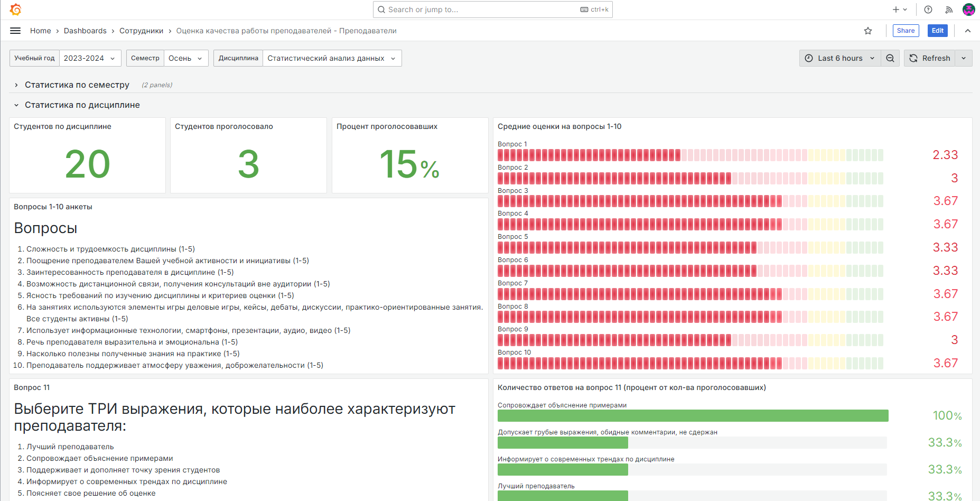The width and height of the screenshot is (980, 501).
Task: Mark dashboard as favorite with star
Action: coord(868,31)
